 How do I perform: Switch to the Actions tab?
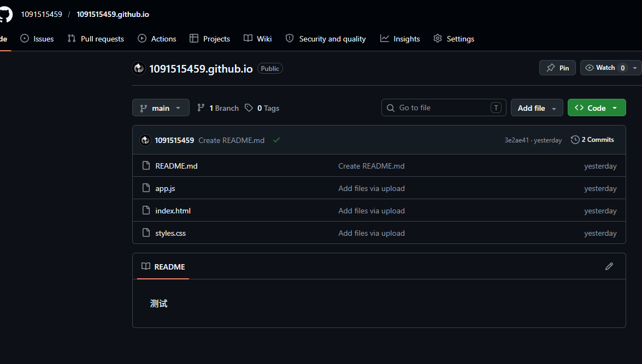(x=157, y=39)
